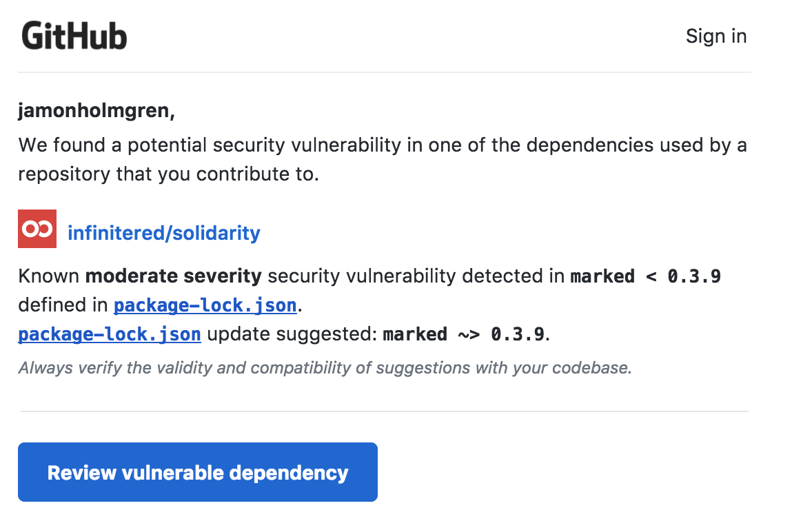The width and height of the screenshot is (812, 521).
Task: Review the vulnerable marked dependency
Action: click(198, 472)
